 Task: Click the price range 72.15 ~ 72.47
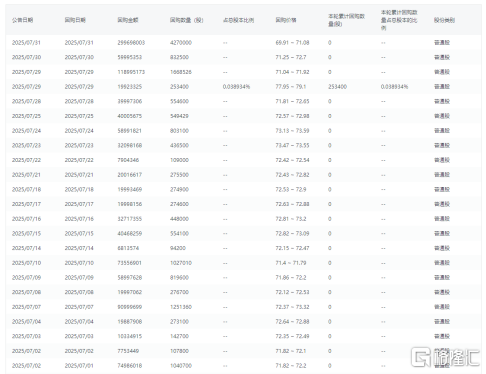pyautogui.click(x=292, y=248)
